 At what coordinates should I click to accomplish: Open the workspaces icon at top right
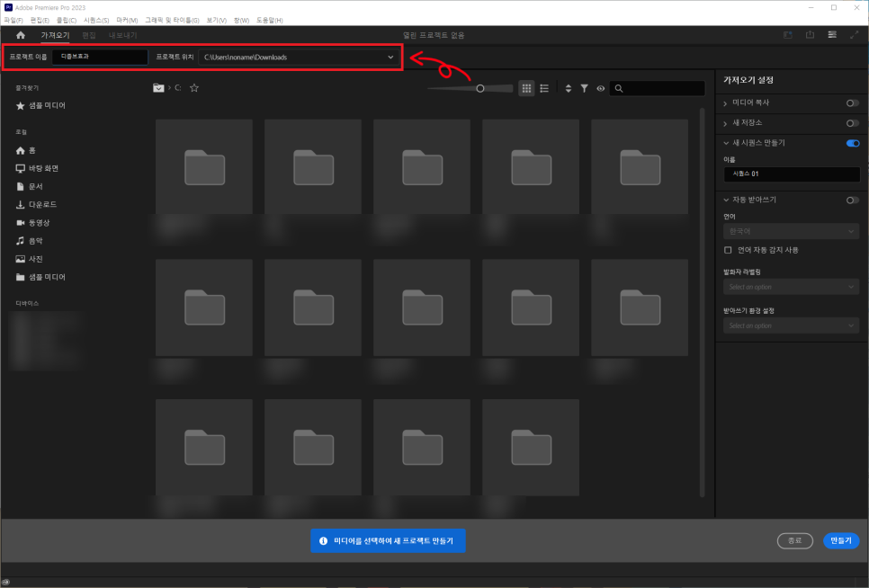pyautogui.click(x=832, y=35)
